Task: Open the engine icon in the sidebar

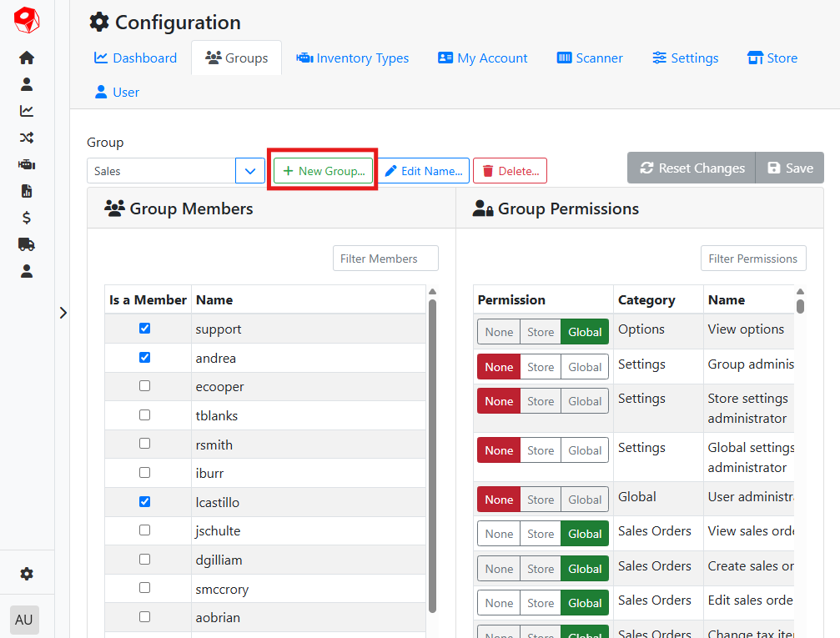Action: pos(27,164)
